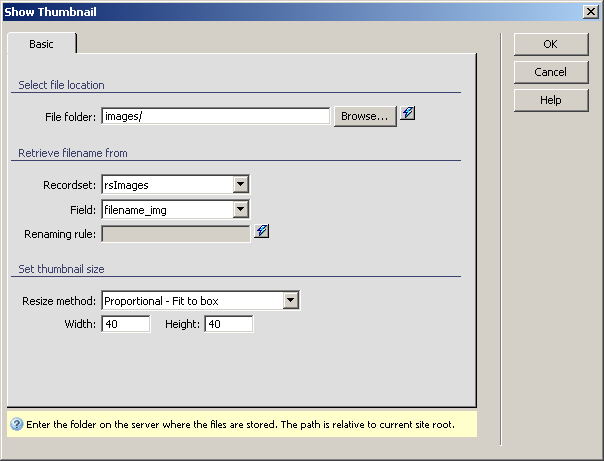Click the disabled Renaming rule field
The image size is (604, 461).
(x=175, y=234)
